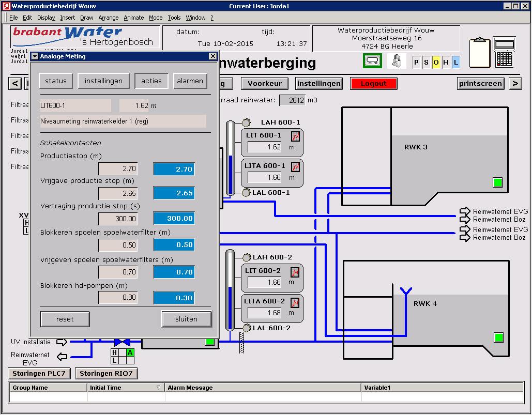Open trend graph icon for LITA 600-2
The image size is (532, 415).
tap(295, 302)
